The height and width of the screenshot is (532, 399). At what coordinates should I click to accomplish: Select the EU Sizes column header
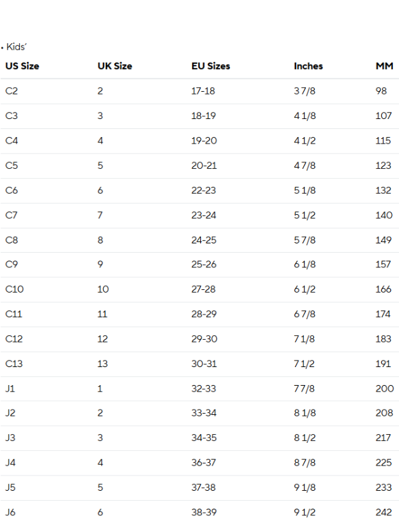point(210,66)
